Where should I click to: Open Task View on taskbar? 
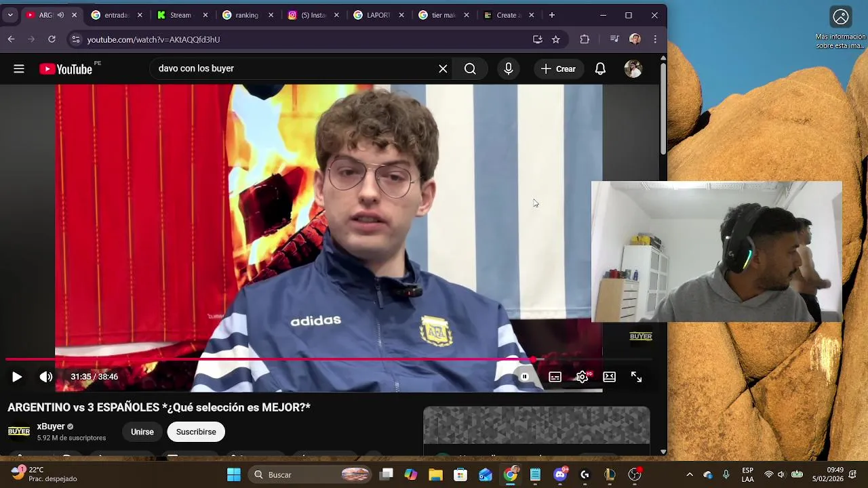point(387,474)
